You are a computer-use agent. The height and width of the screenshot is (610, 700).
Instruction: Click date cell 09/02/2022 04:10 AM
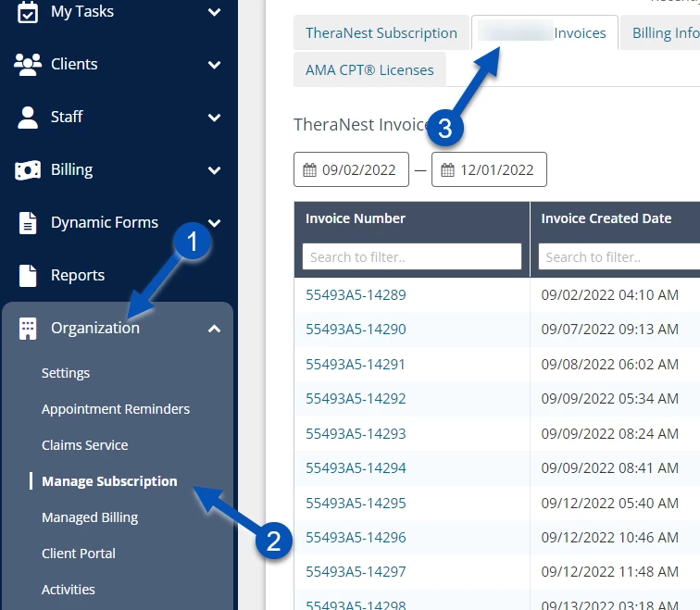[x=610, y=295]
